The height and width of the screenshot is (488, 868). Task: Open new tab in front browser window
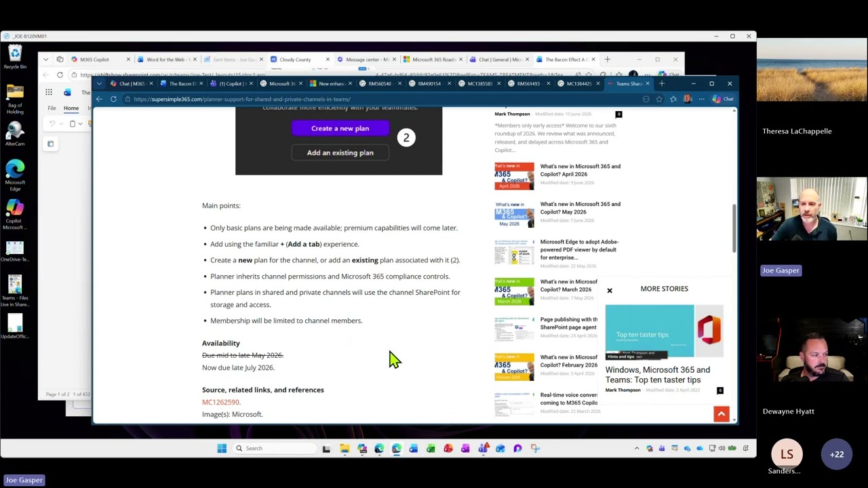coord(662,83)
